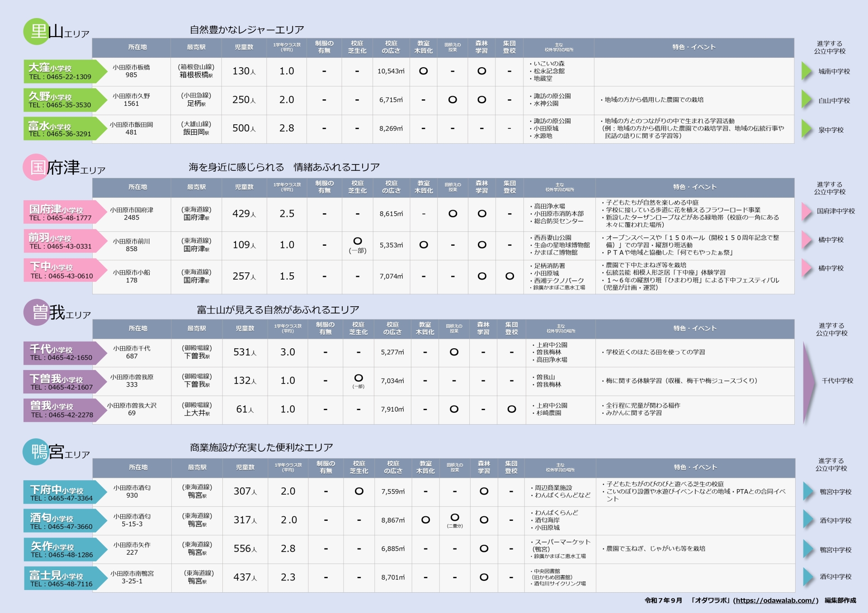Click the teal arrow in the 酒匂小学校 row

coord(808,520)
